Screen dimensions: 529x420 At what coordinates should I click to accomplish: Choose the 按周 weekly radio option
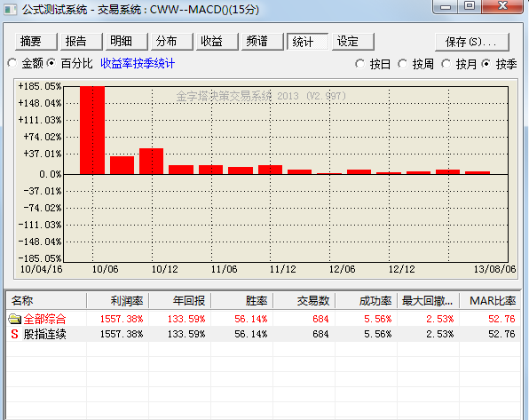point(402,64)
